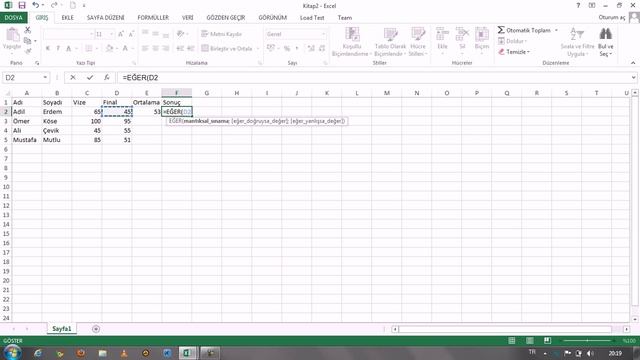The image size is (640, 360).
Task: Collapse the ribbon with the up chevron
Action: click(x=633, y=63)
